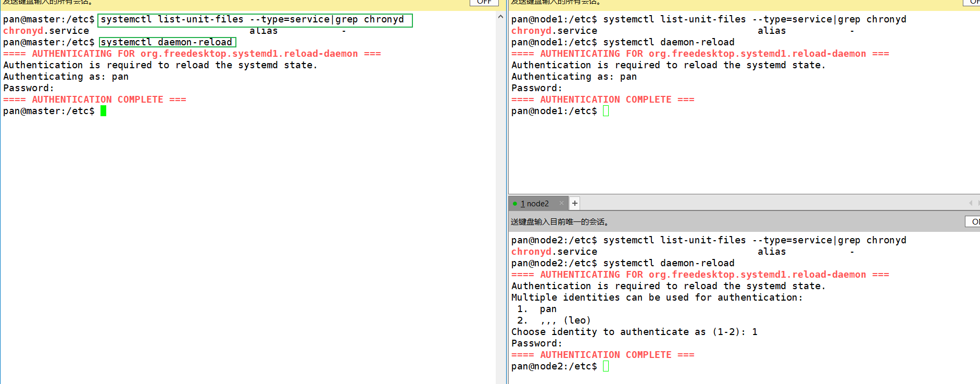980x384 pixels.
Task: Place cursor at node2 terminal prompt
Action: click(x=606, y=366)
